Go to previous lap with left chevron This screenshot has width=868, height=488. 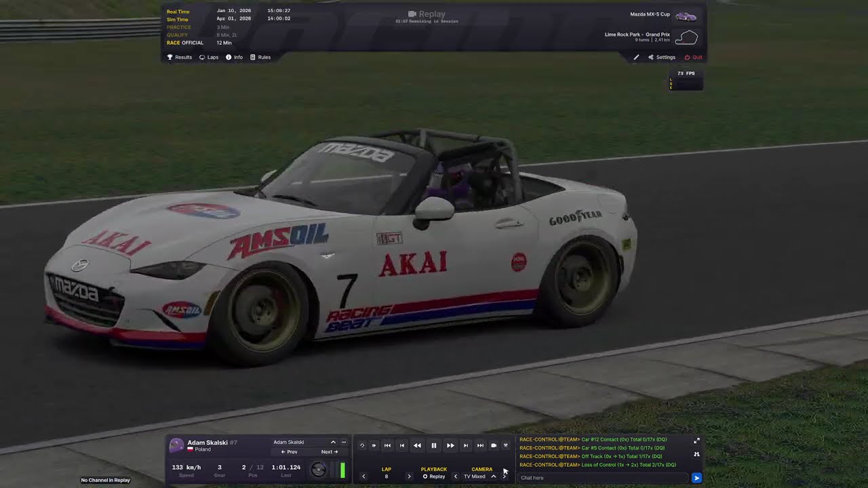click(x=364, y=476)
